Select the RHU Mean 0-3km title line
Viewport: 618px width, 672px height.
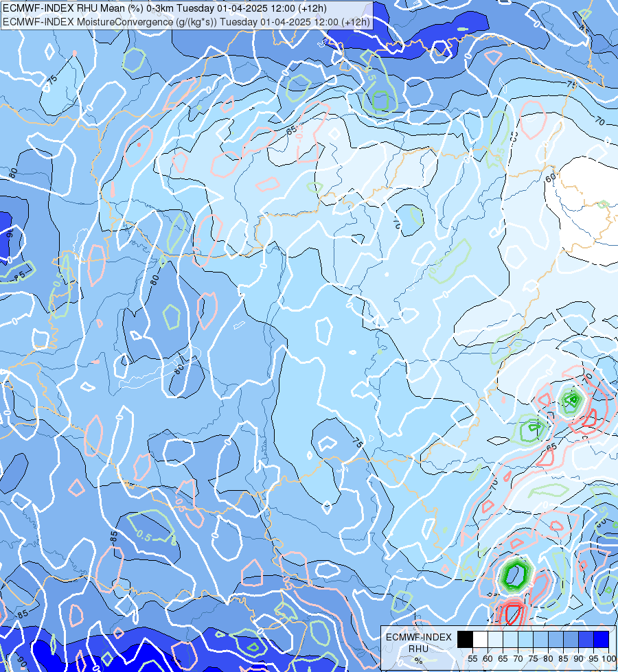(165, 8)
